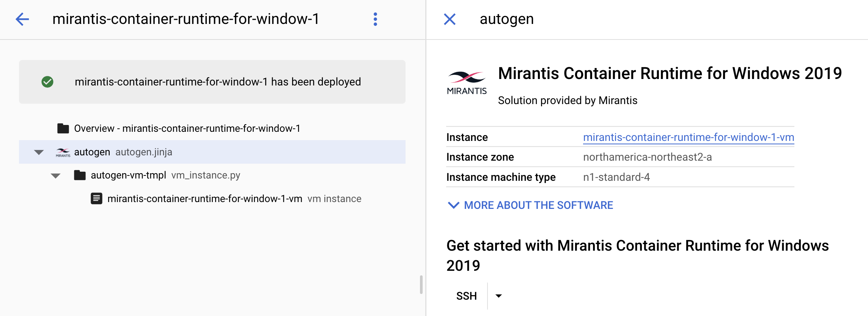Click the Overview folder icon
Screen dimensions: 868x316
[x=63, y=128]
